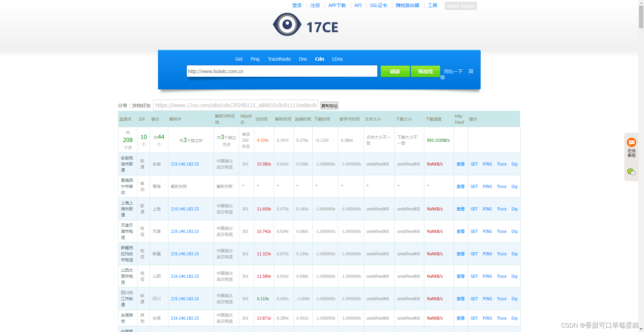Switch to the TraceRoute tab

(x=279, y=59)
